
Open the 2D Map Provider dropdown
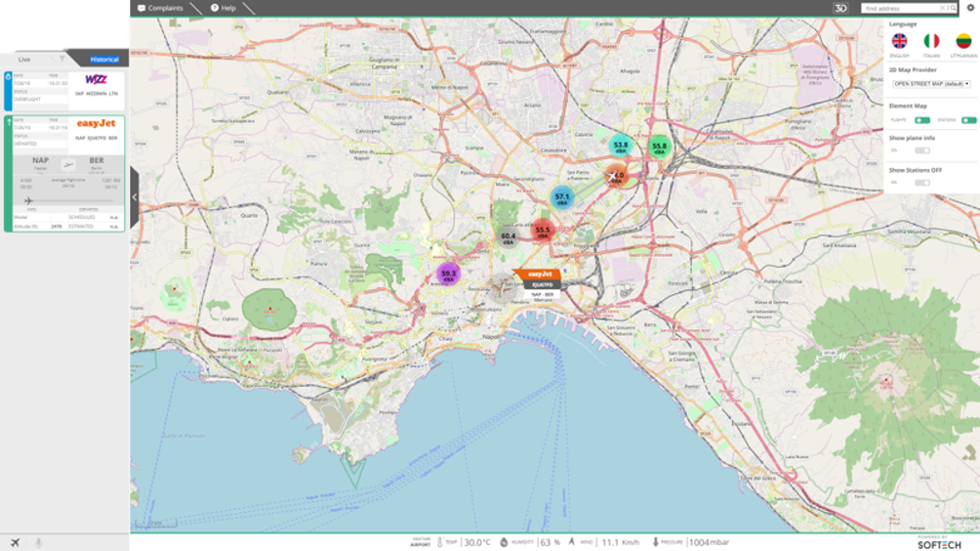click(x=931, y=84)
